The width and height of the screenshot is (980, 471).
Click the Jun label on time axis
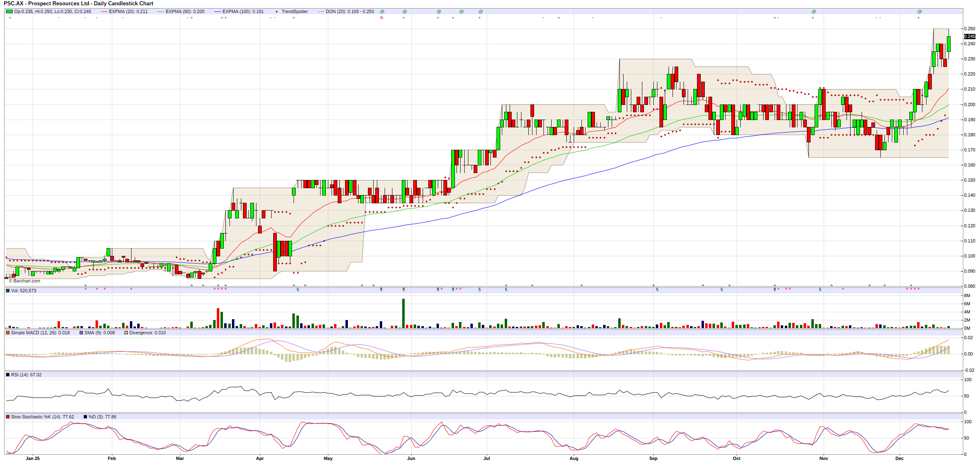coord(411,458)
